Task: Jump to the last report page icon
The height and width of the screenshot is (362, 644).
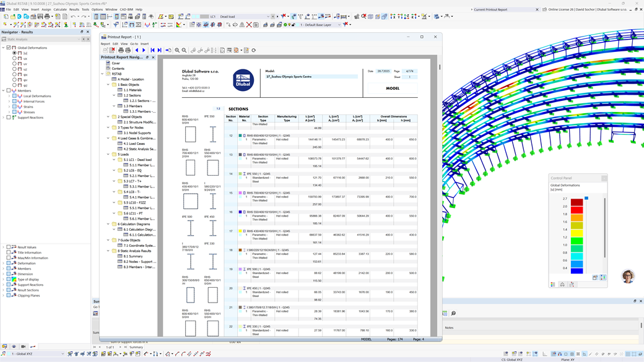Action: point(160,50)
